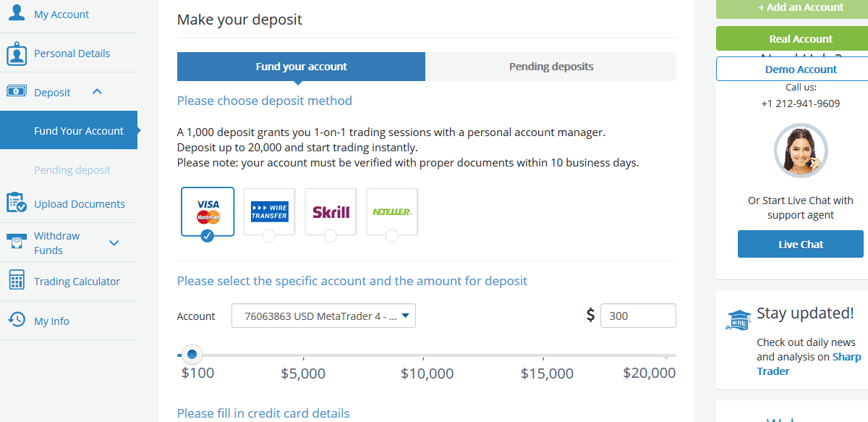Expand the Withdraw Funds submenu
Viewport: 868px width, 422px height.
(114, 243)
